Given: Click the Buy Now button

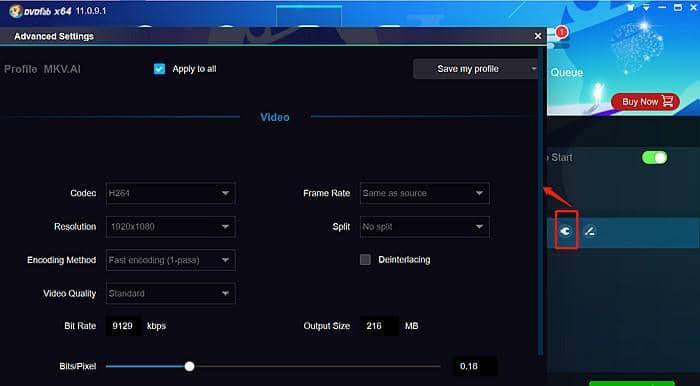Looking at the screenshot, I should pos(645,102).
